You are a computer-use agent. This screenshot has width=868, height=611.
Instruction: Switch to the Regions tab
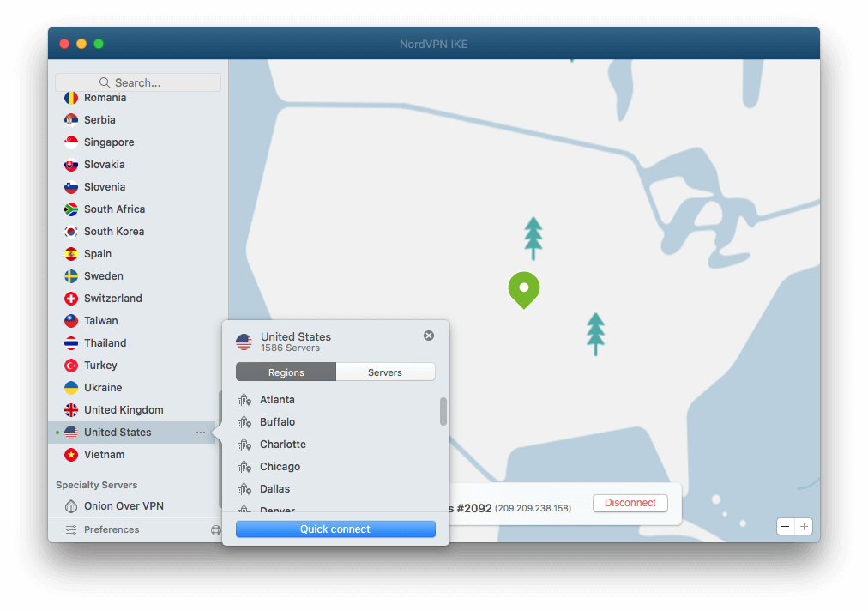[x=286, y=372]
